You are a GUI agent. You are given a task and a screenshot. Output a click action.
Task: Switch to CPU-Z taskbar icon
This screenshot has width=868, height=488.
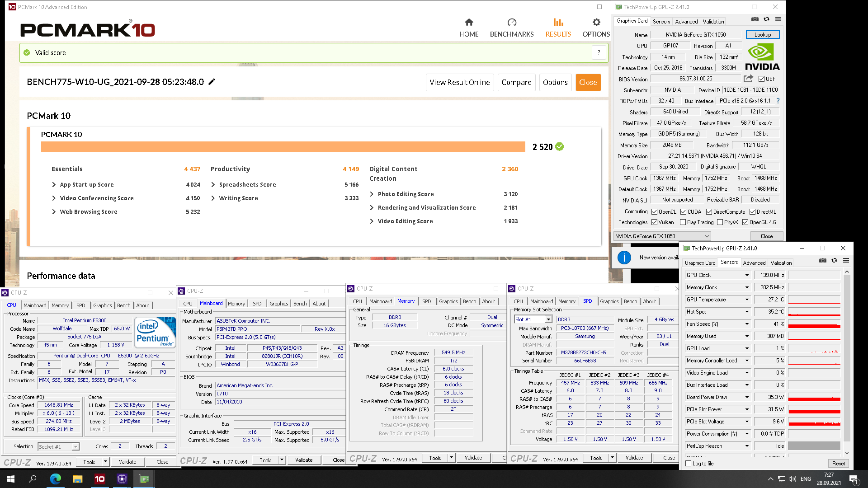coord(122,479)
